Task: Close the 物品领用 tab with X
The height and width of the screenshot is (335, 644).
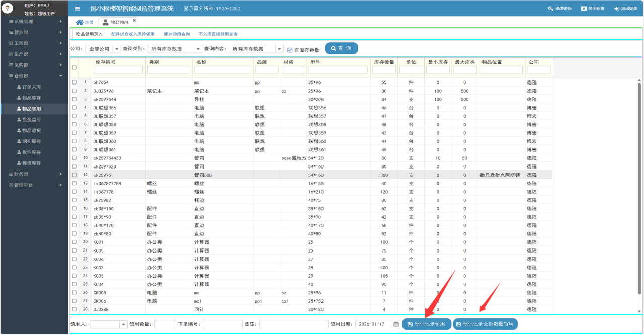Action: point(134,21)
